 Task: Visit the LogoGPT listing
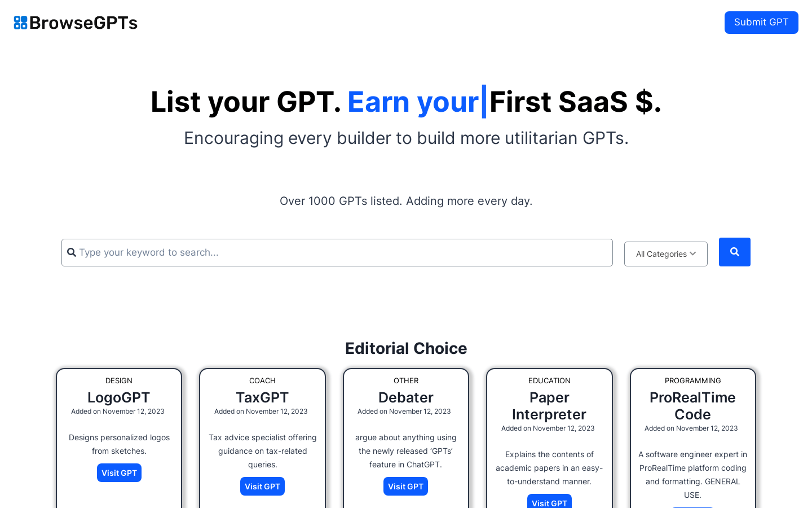119,473
